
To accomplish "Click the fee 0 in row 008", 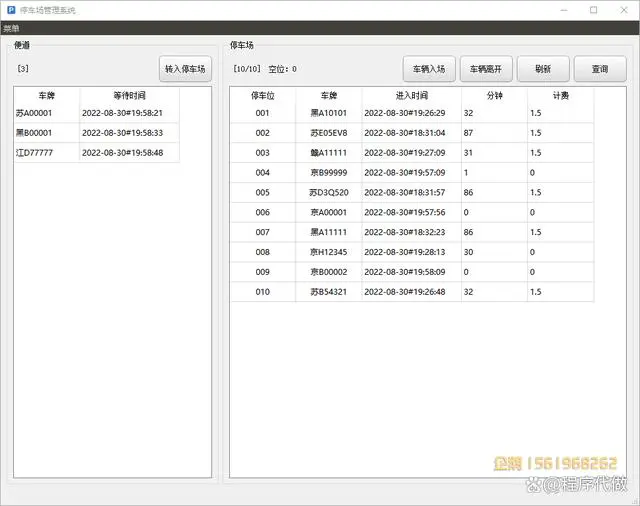I will click(532, 252).
